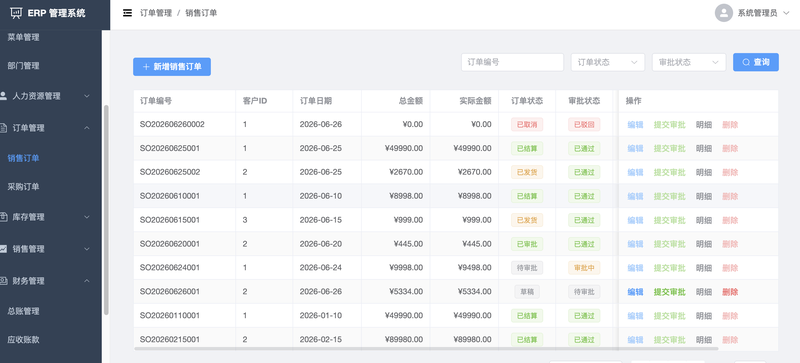Collapse the 财务管理 menu
Viewport: 800px width, 363px height.
click(51, 281)
